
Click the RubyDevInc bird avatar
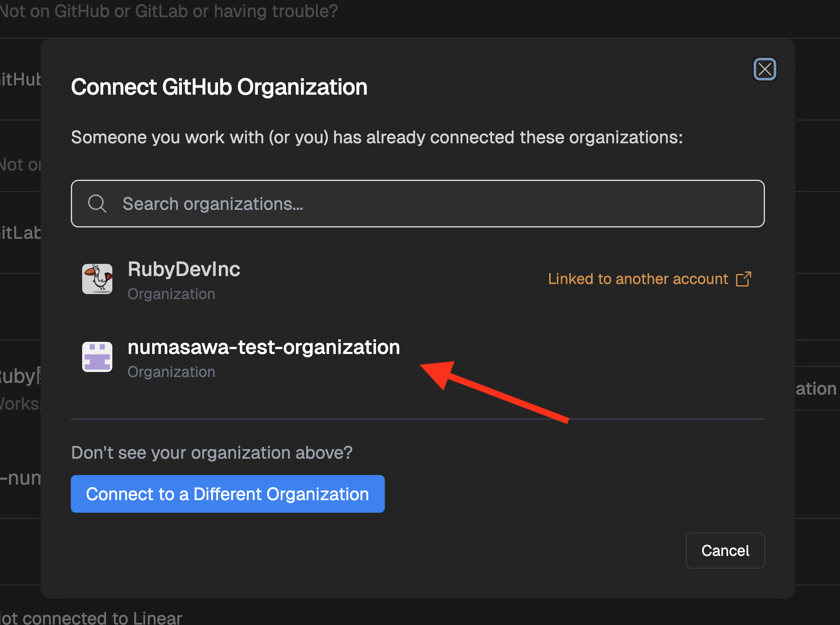pyautogui.click(x=97, y=279)
